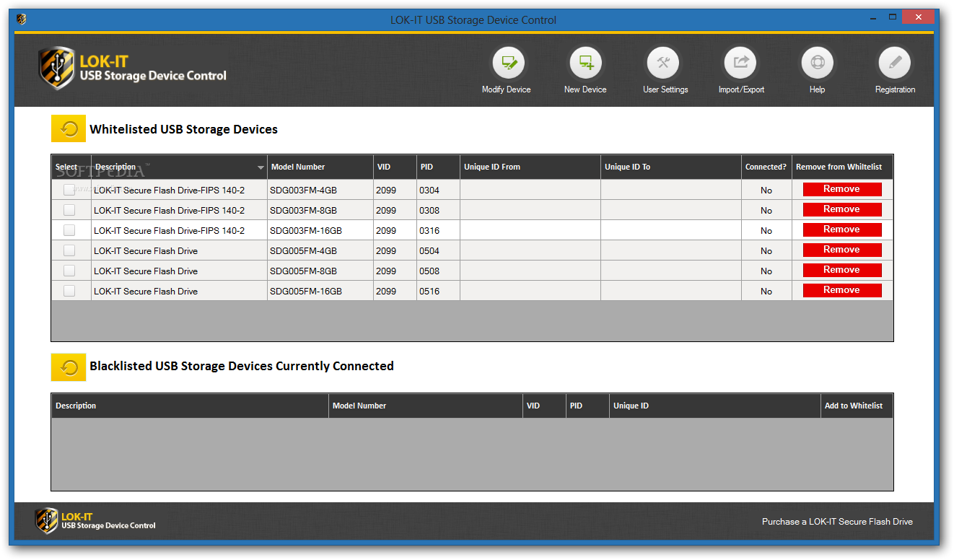
Task: Click blacklisted table Unique ID column header
Action: pyautogui.click(x=715, y=406)
